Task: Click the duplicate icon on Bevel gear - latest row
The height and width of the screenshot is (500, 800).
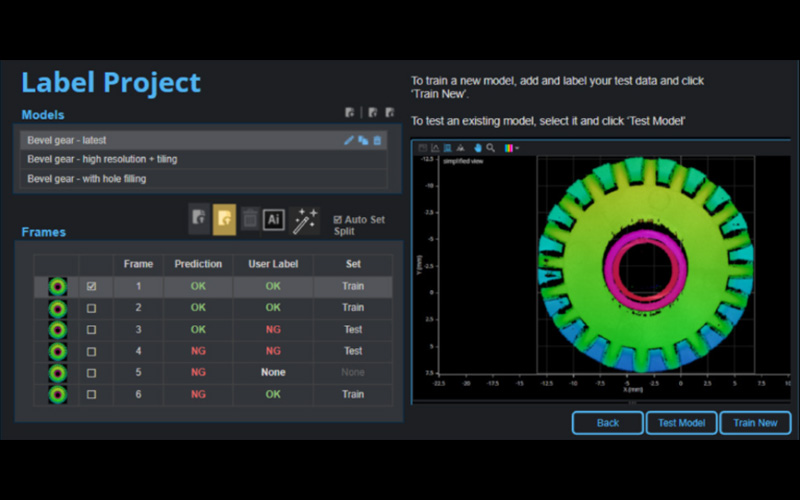Action: pos(363,141)
